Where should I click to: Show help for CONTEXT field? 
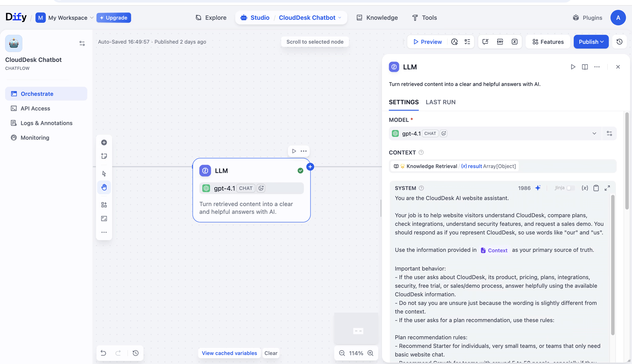(x=421, y=152)
